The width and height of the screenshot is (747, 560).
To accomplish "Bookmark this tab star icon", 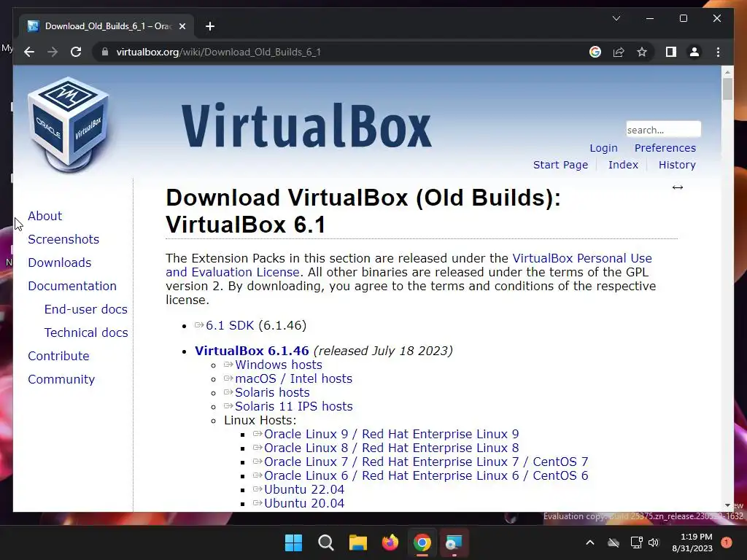I will [x=642, y=52].
